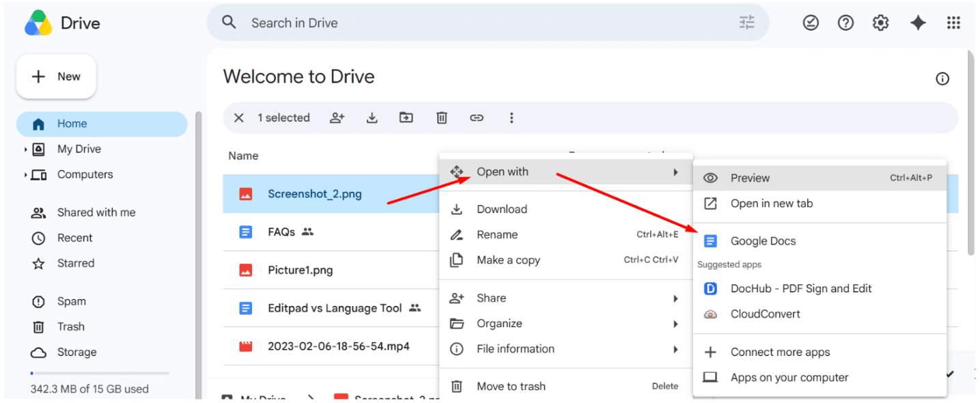Open Computers in sidebar
This screenshot has width=980, height=403.
pyautogui.click(x=85, y=174)
